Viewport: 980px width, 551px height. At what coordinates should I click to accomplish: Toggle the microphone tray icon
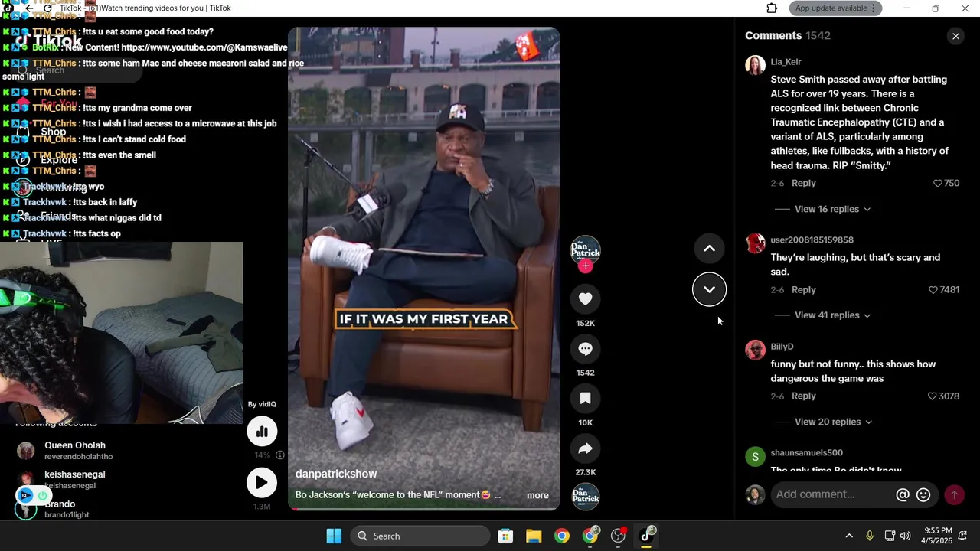pyautogui.click(x=869, y=536)
